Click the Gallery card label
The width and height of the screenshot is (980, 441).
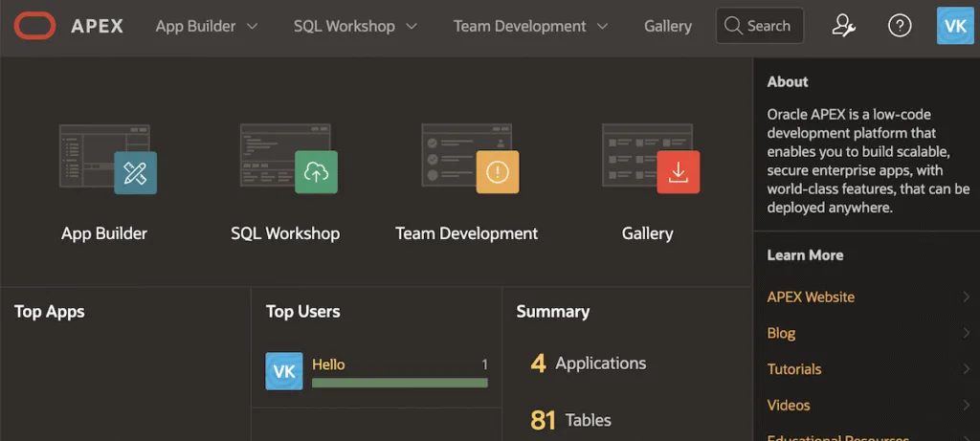[648, 233]
